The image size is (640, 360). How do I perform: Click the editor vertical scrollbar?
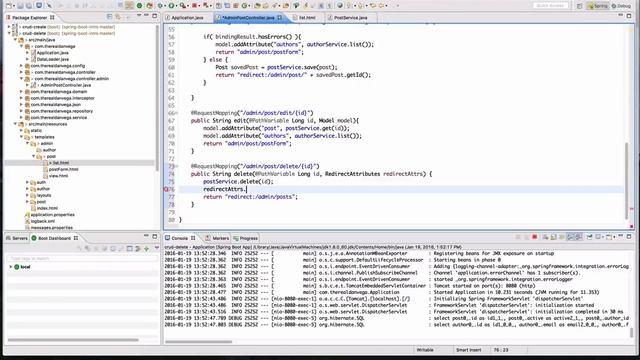[627, 181]
